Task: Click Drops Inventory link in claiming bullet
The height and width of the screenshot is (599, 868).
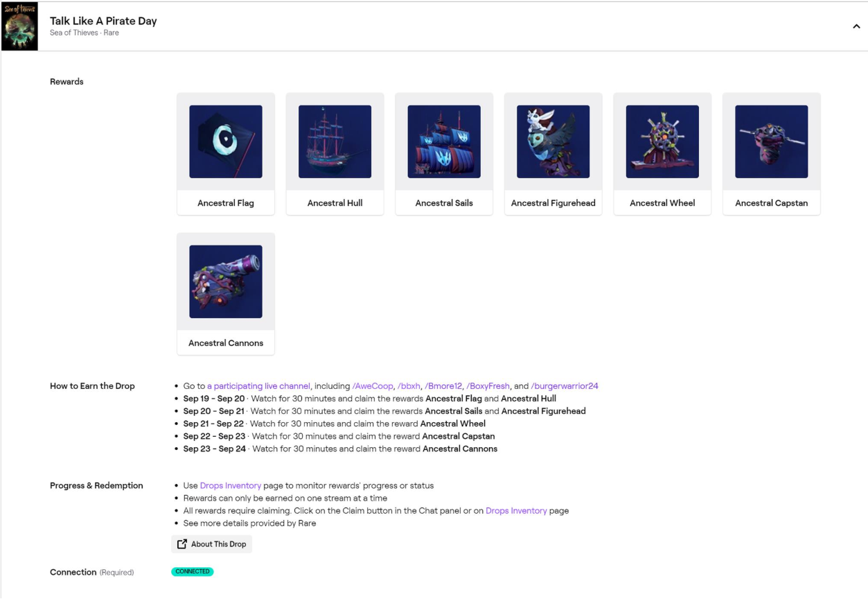Action: pyautogui.click(x=516, y=511)
